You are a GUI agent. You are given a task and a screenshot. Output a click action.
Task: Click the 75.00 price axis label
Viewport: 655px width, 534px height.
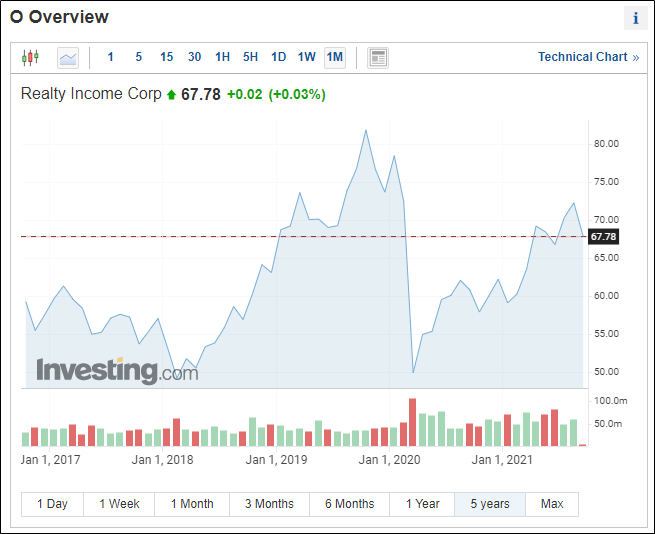[606, 182]
